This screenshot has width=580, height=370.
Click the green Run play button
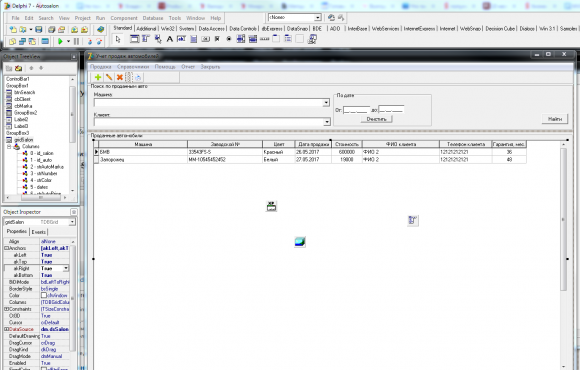(60, 41)
